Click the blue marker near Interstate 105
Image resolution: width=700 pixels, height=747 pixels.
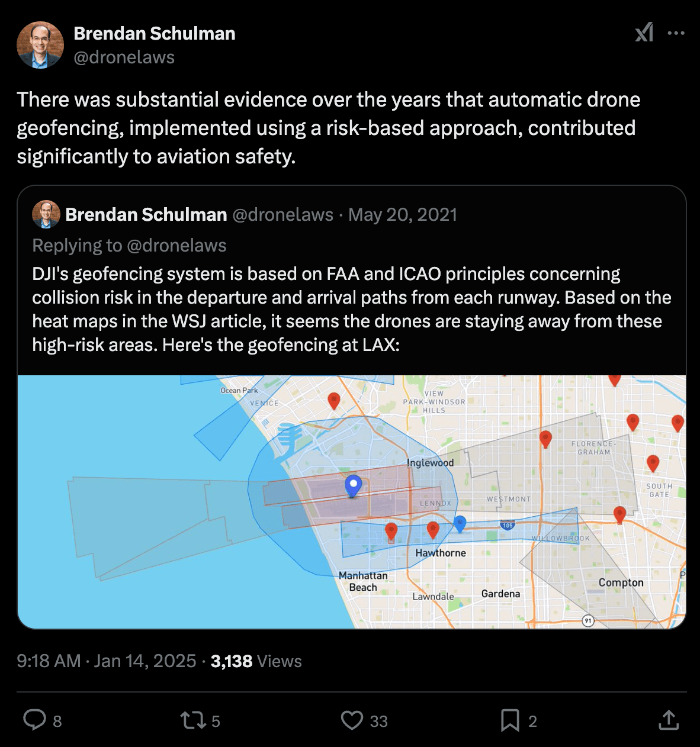point(460,523)
